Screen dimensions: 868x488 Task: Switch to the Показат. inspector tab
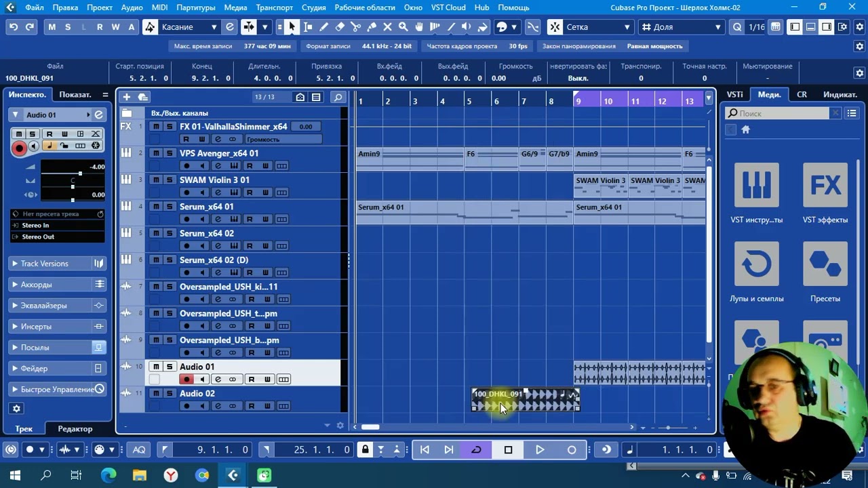tap(75, 95)
